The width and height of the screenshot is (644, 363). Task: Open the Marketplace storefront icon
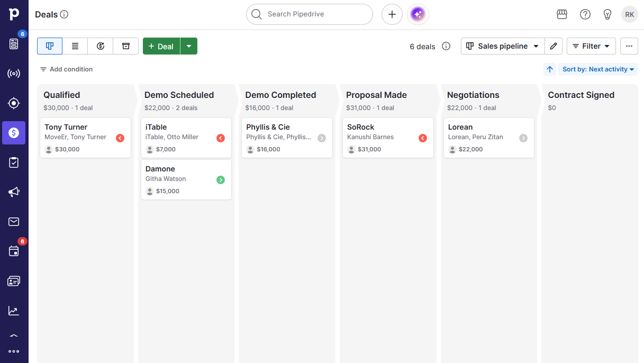pos(561,14)
